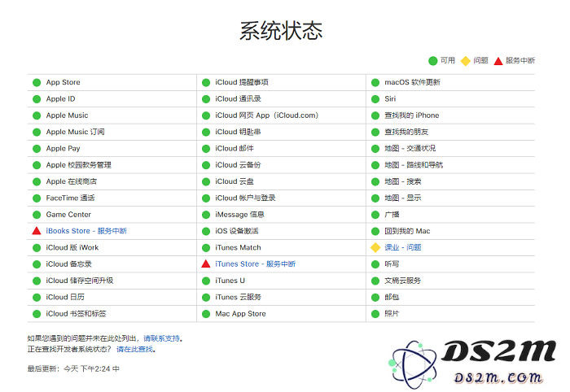Image resolution: width=570 pixels, height=392 pixels.
Task: Click the red triangle beside iTunes Store
Action: click(206, 264)
